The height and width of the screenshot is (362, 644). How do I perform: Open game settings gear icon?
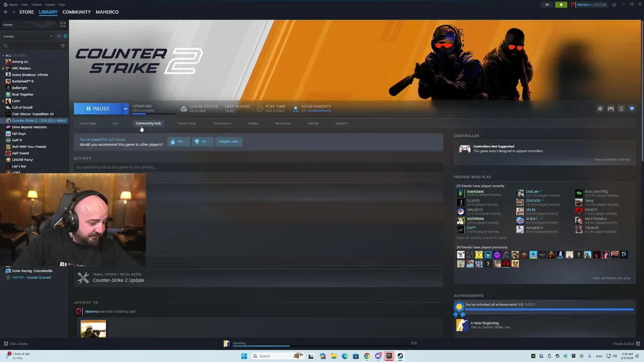pos(600,109)
